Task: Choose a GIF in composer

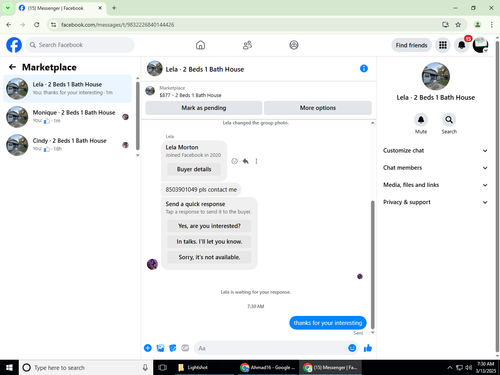Action: pyautogui.click(x=185, y=348)
